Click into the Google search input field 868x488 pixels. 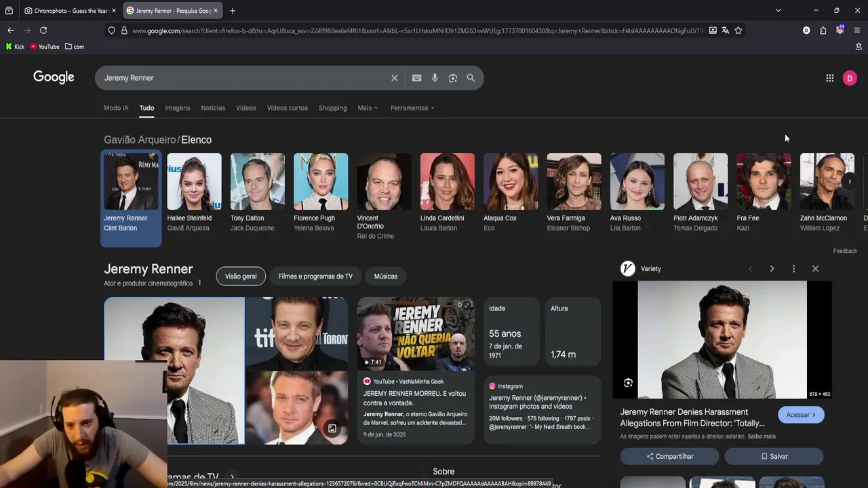(x=244, y=78)
